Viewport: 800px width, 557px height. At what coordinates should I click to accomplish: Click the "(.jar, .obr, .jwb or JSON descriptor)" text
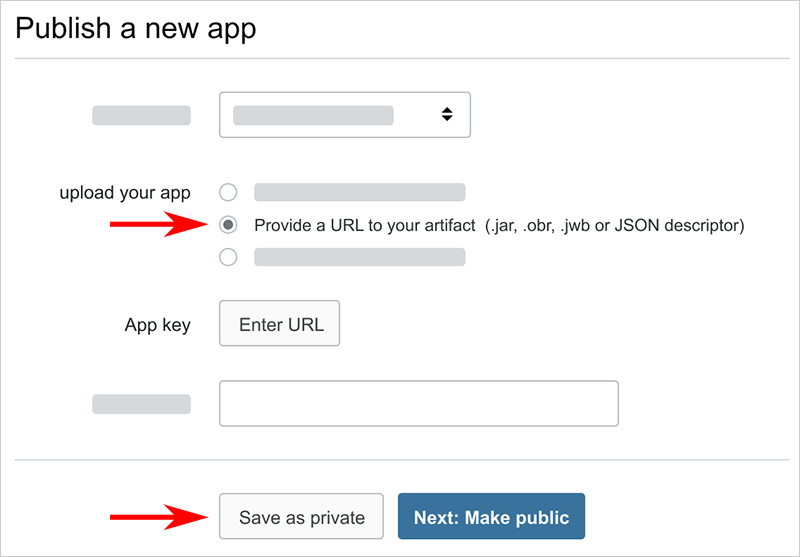[x=615, y=225]
